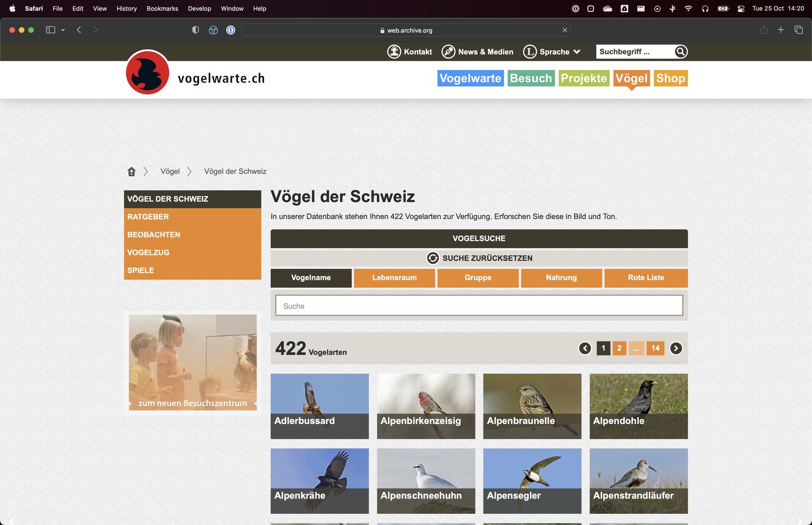Expand the sidebar toggle dropdown chevron
This screenshot has height=525, width=812.
pos(63,30)
